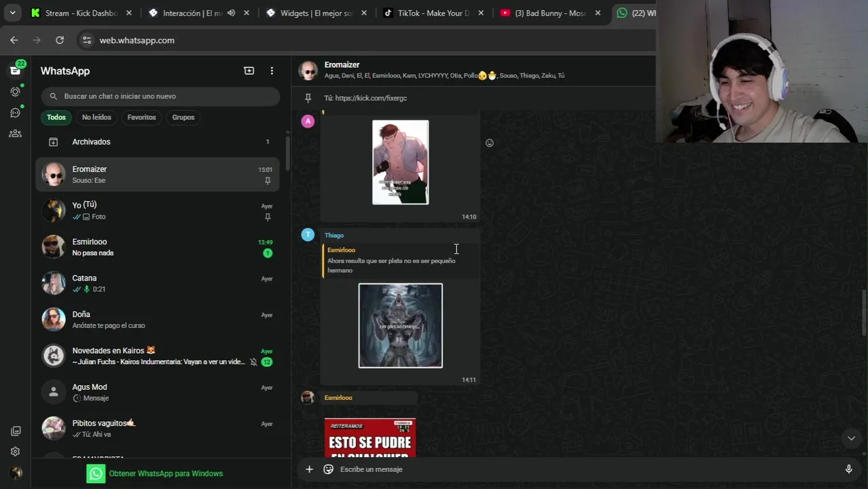The image size is (868, 489).
Task: Open the media gallery icon in sidebar
Action: (16, 431)
